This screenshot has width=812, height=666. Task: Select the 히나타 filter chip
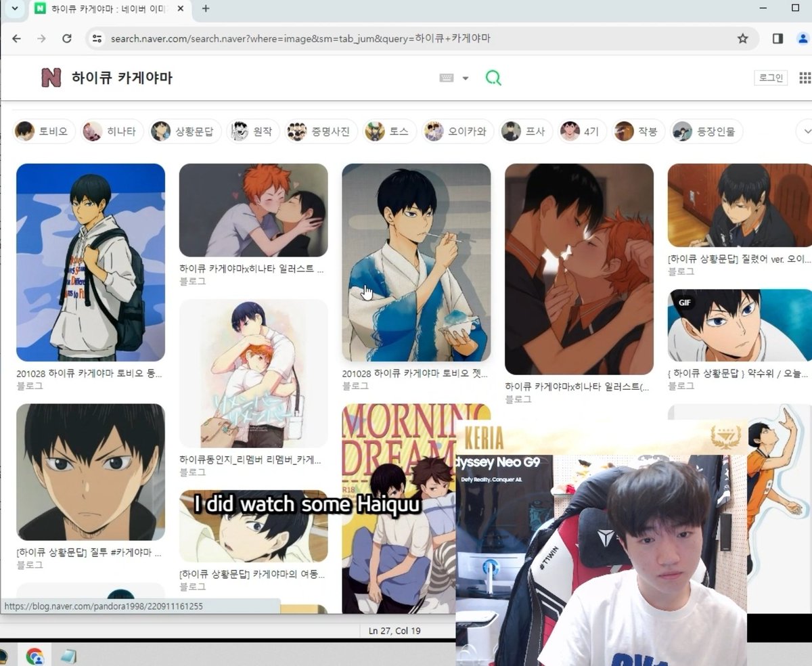112,131
